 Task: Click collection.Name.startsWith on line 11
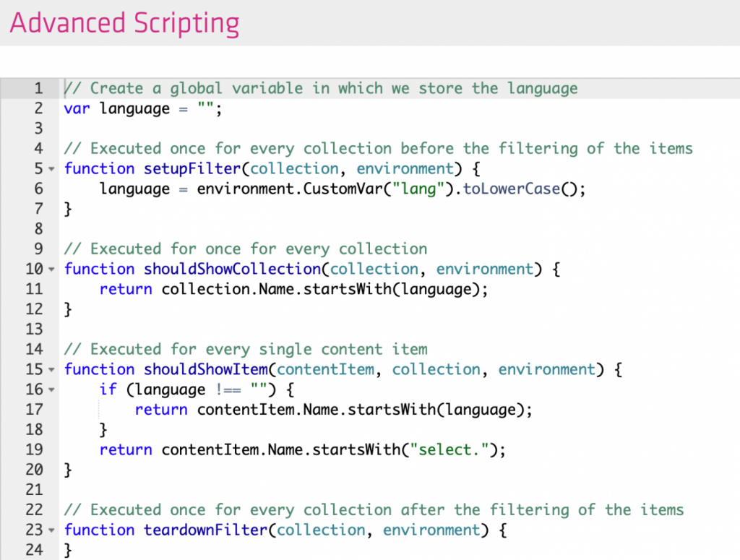(x=277, y=289)
